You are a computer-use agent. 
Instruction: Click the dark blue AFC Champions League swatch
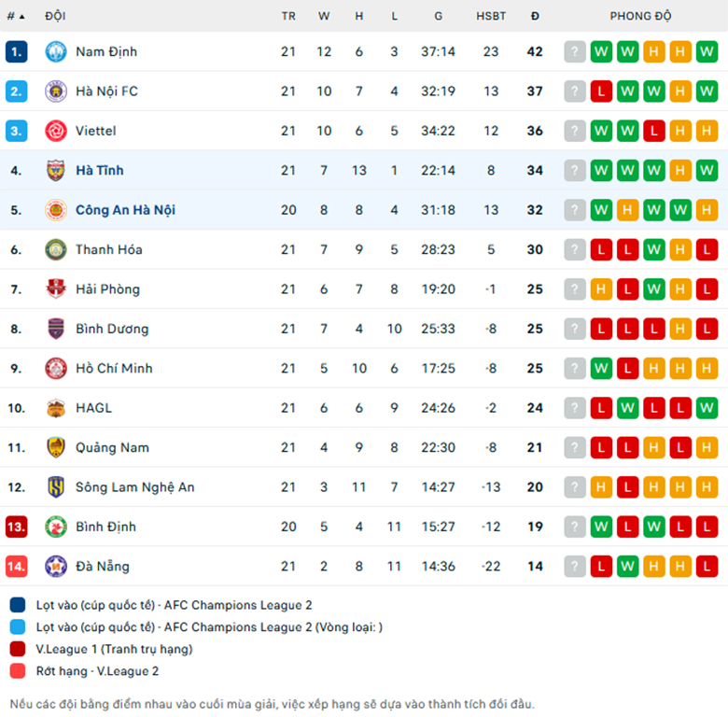coord(18,605)
